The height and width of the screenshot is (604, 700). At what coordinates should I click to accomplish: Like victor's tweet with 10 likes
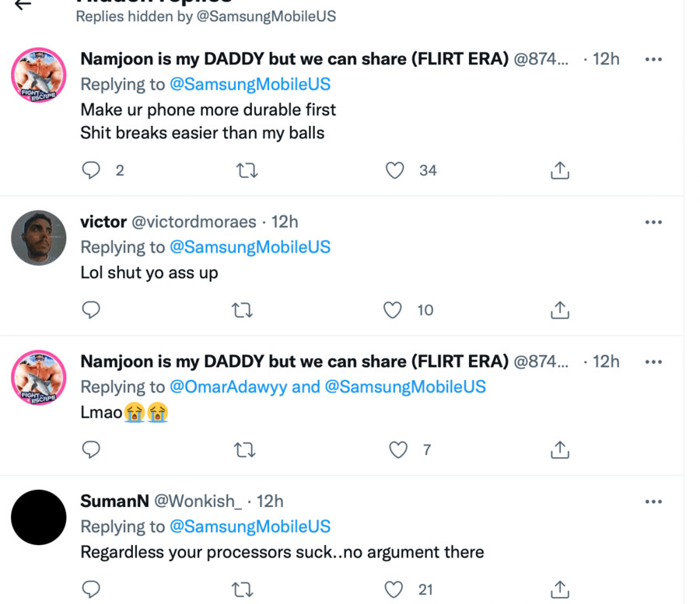(x=394, y=310)
